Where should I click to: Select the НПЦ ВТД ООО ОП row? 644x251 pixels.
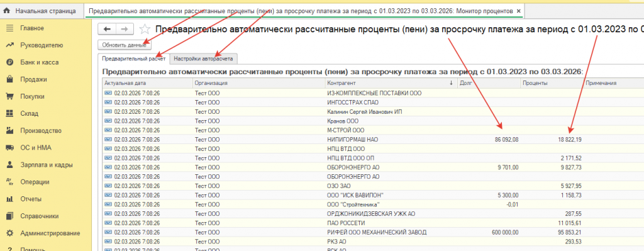tap(373, 158)
